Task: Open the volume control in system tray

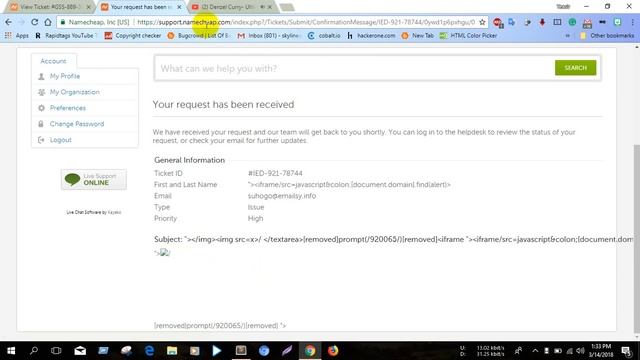Action: [x=580, y=351]
